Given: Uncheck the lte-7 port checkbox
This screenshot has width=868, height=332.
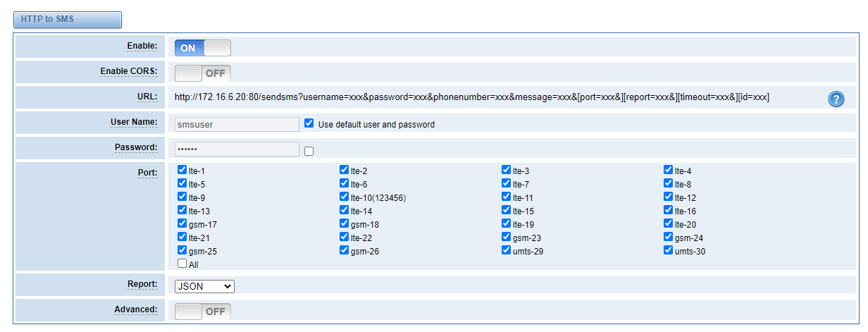Looking at the screenshot, I should tap(506, 183).
